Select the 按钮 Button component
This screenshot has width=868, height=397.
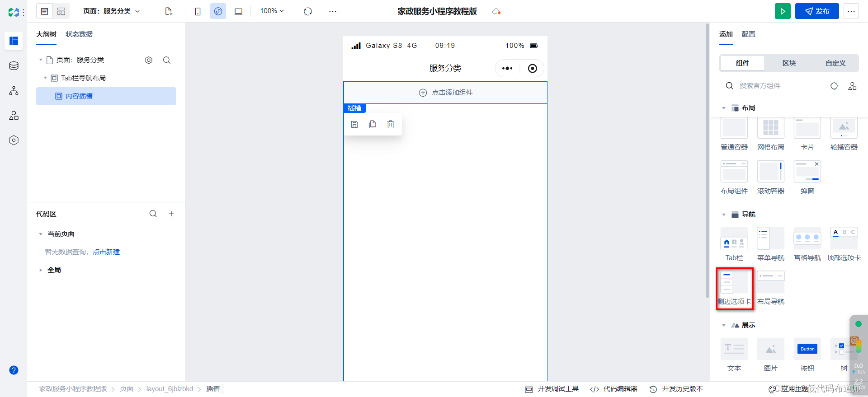(x=807, y=355)
